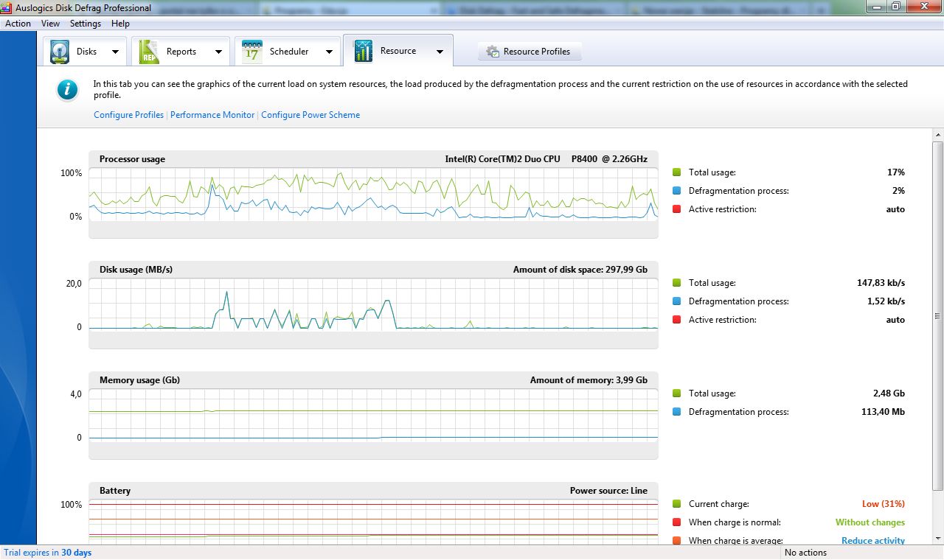Screen dimensions: 944x560
Task: Click the Resource tab chart icon
Action: pyautogui.click(x=364, y=51)
